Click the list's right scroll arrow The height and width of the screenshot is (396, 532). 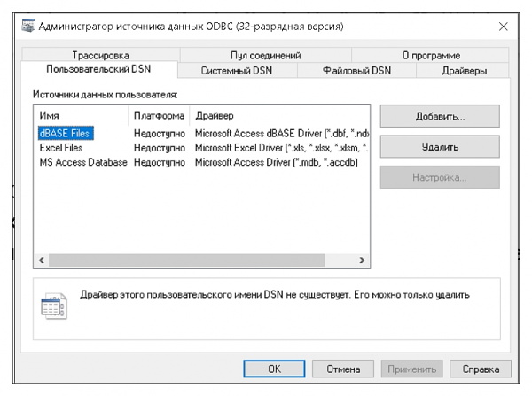(x=362, y=260)
